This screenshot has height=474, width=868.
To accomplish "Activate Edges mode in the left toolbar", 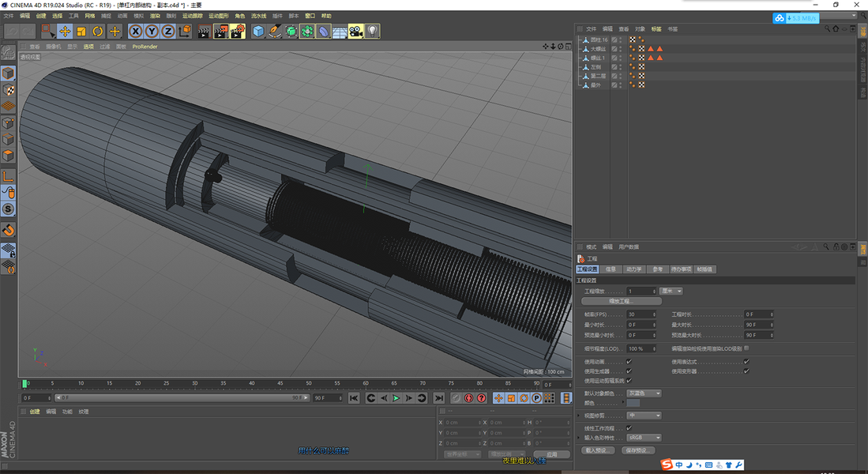I will 9,139.
